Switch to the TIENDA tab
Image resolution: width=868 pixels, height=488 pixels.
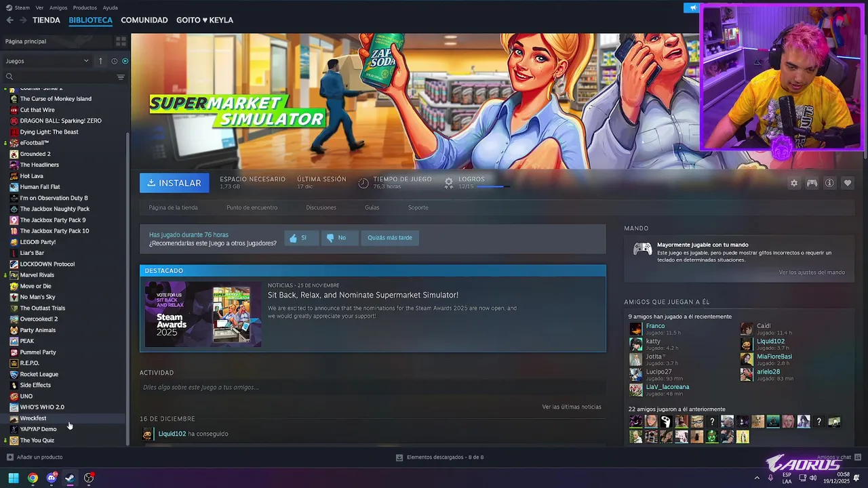click(46, 20)
